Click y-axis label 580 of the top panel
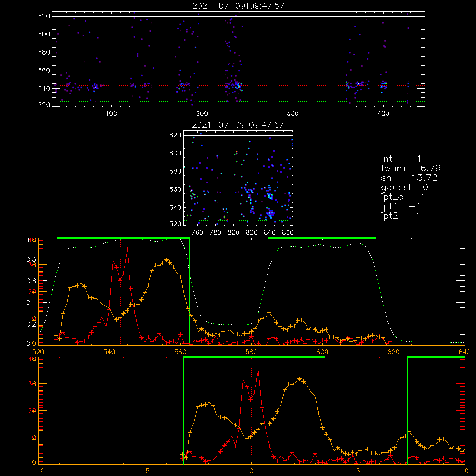This screenshot has height=476, width=476. coord(44,52)
